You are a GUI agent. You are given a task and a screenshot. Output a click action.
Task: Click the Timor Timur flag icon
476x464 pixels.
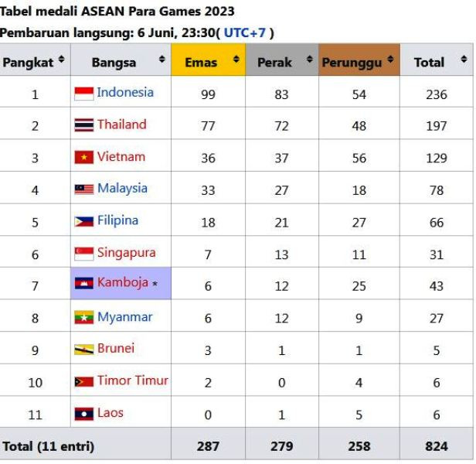point(84,382)
